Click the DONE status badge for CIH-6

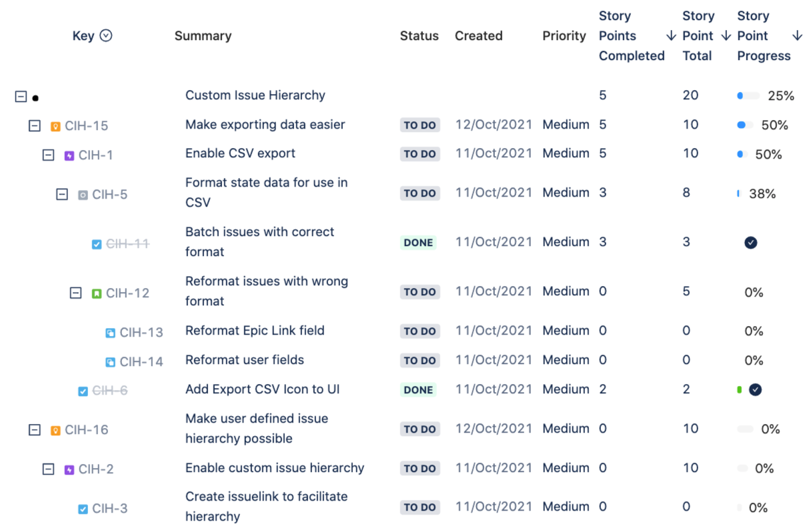[419, 390]
